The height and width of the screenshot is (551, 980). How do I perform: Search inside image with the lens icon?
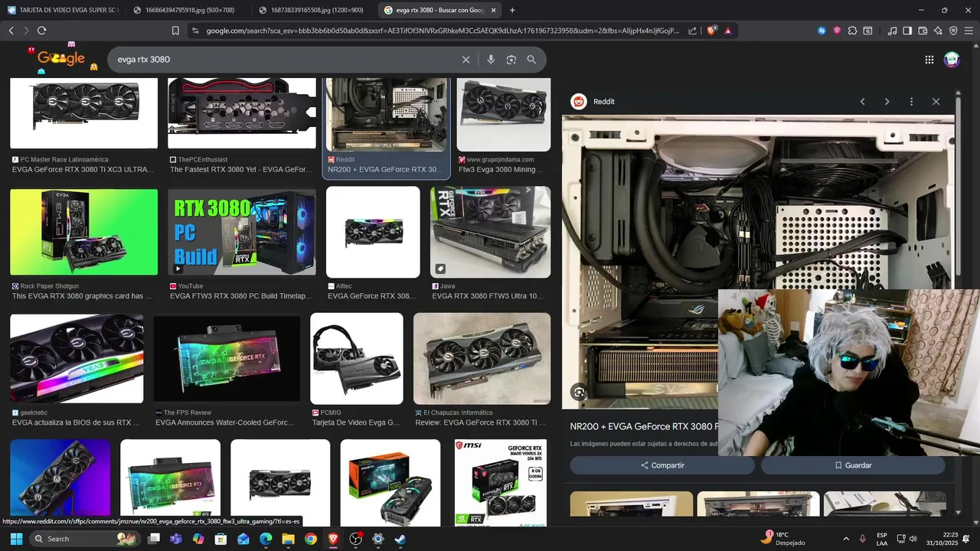coord(579,393)
